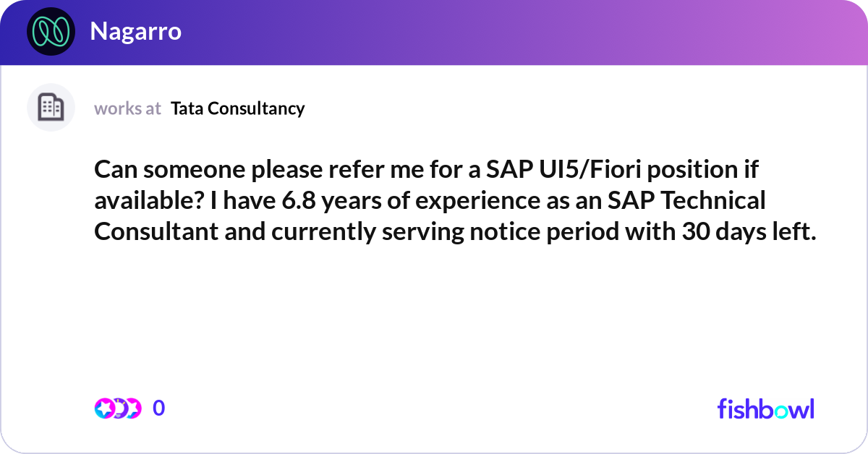868x454 pixels.
Task: Open the Tata Consultancy company link
Action: pos(238,108)
